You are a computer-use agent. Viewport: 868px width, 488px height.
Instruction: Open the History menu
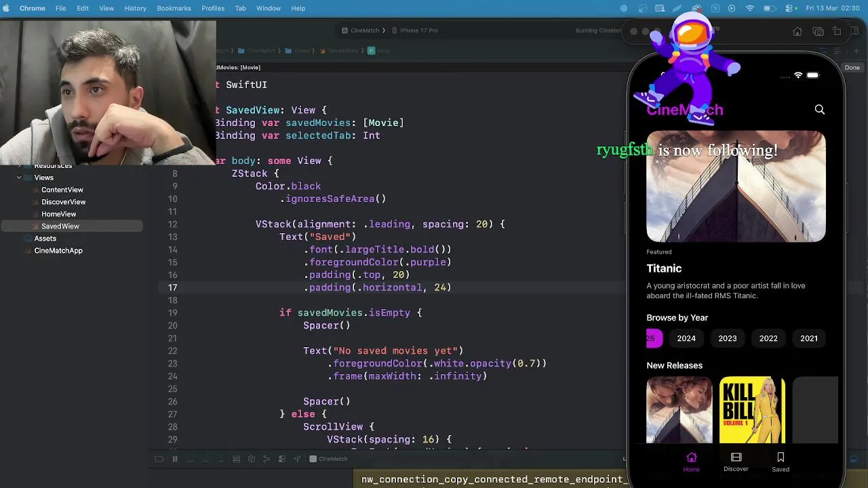coord(135,8)
